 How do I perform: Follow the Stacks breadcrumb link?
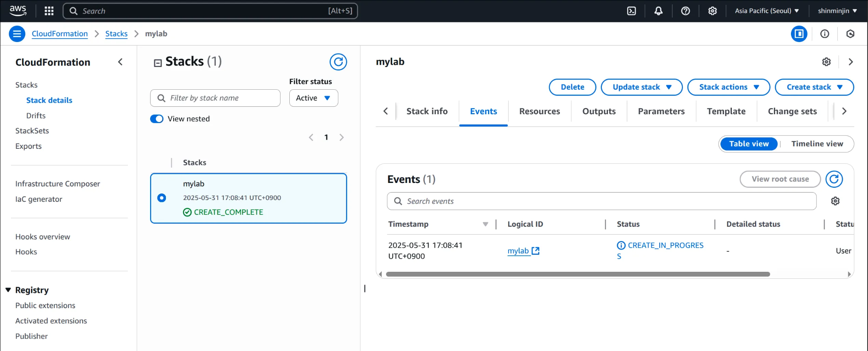coord(116,34)
